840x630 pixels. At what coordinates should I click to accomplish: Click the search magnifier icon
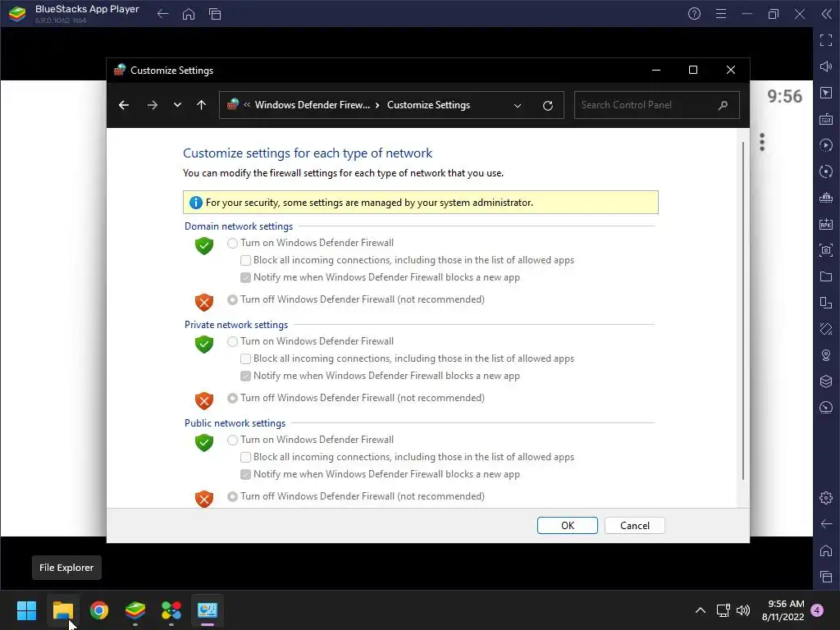(x=723, y=105)
